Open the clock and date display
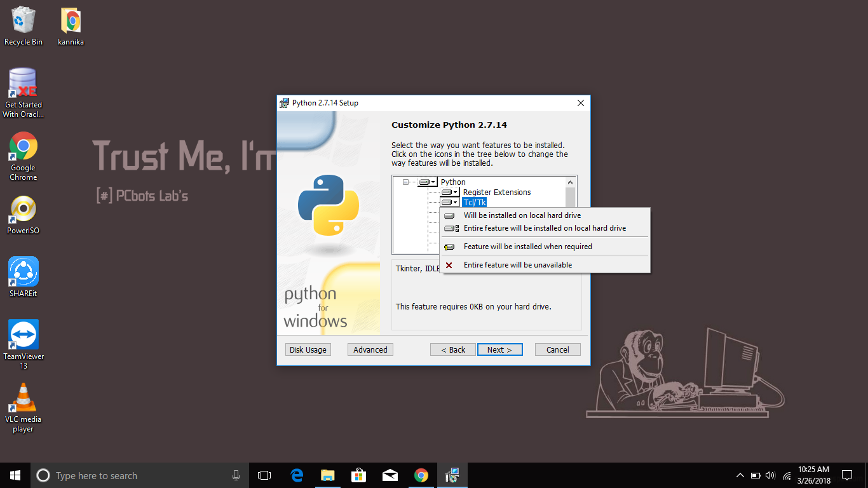The image size is (868, 488). coord(814,475)
